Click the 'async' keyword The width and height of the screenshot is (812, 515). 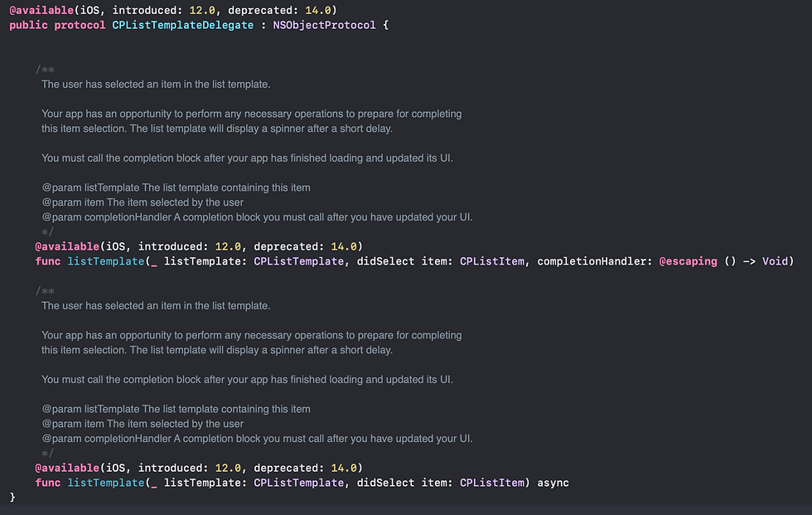(553, 483)
